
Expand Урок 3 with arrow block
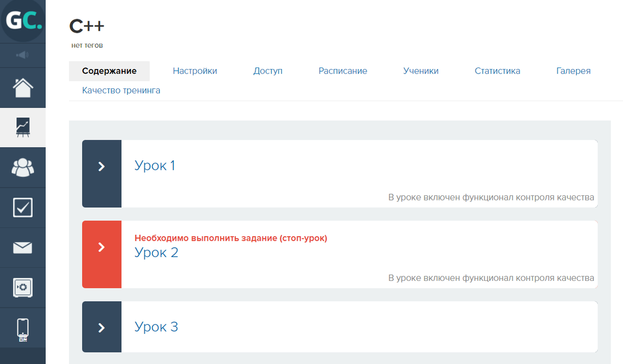(102, 327)
